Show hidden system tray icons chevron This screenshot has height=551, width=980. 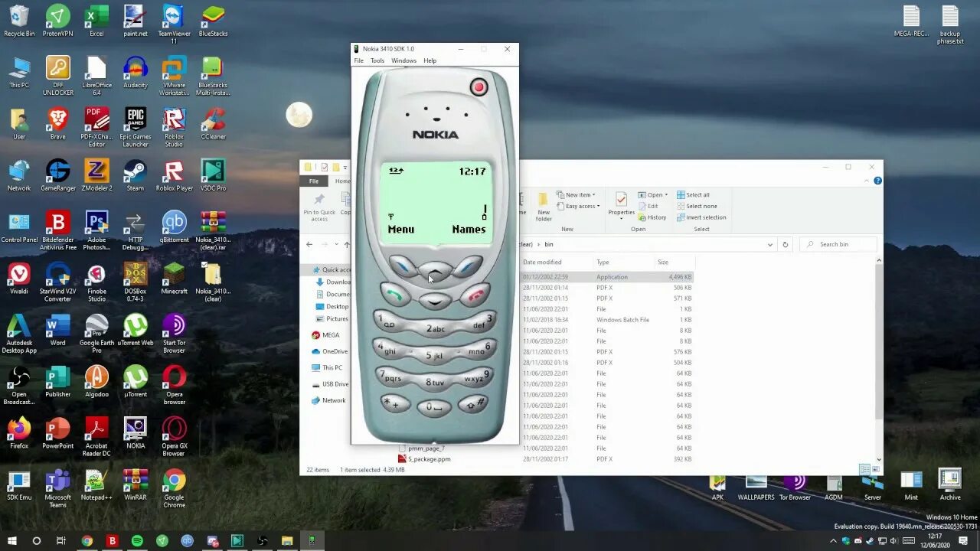tap(834, 540)
